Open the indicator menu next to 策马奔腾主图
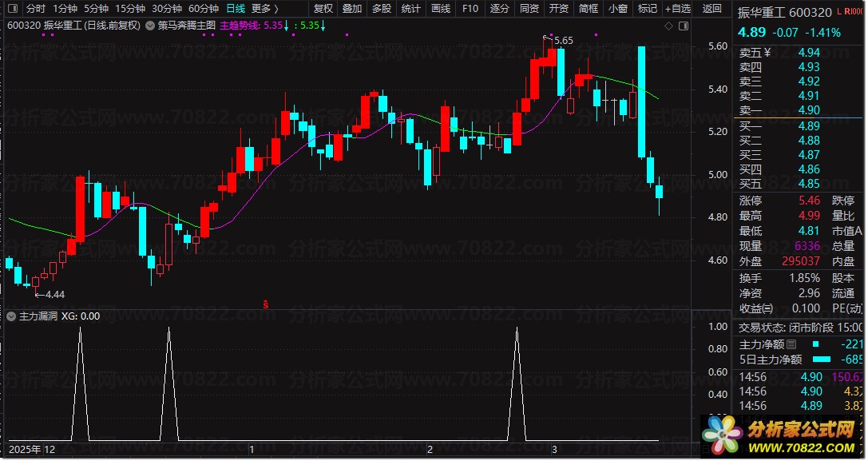The height and width of the screenshot is (461, 868). pyautogui.click(x=150, y=26)
